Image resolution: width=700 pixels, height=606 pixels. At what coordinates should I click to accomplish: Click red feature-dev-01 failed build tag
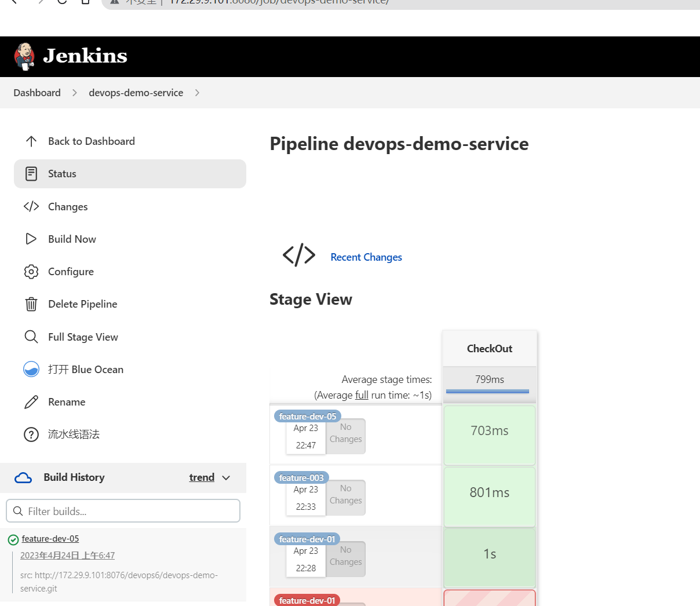pyautogui.click(x=307, y=600)
